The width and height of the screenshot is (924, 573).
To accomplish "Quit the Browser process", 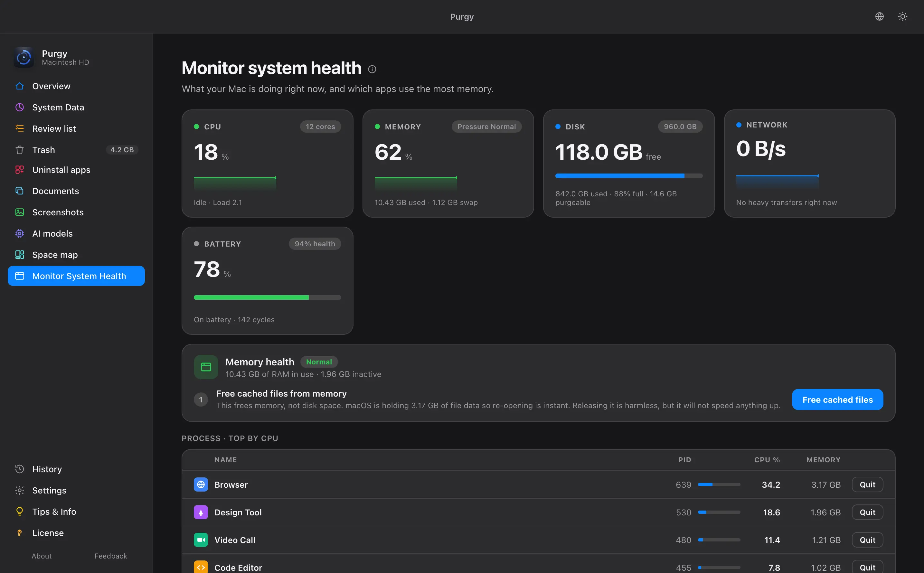I will [868, 484].
